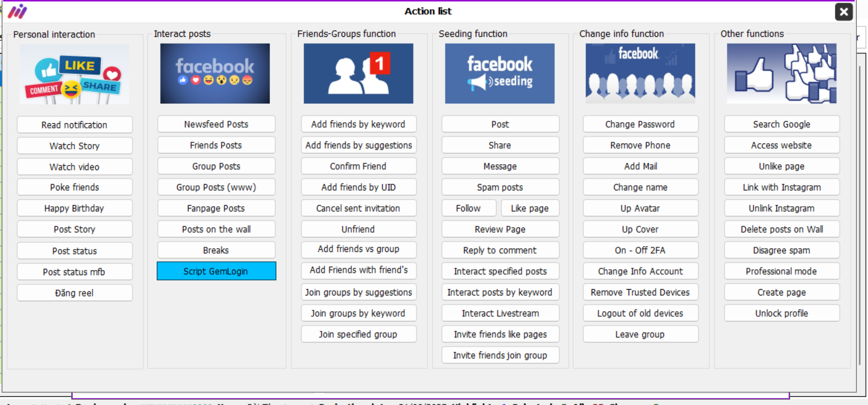Select Post status mfb action
The height and width of the screenshot is (405, 868).
click(75, 272)
